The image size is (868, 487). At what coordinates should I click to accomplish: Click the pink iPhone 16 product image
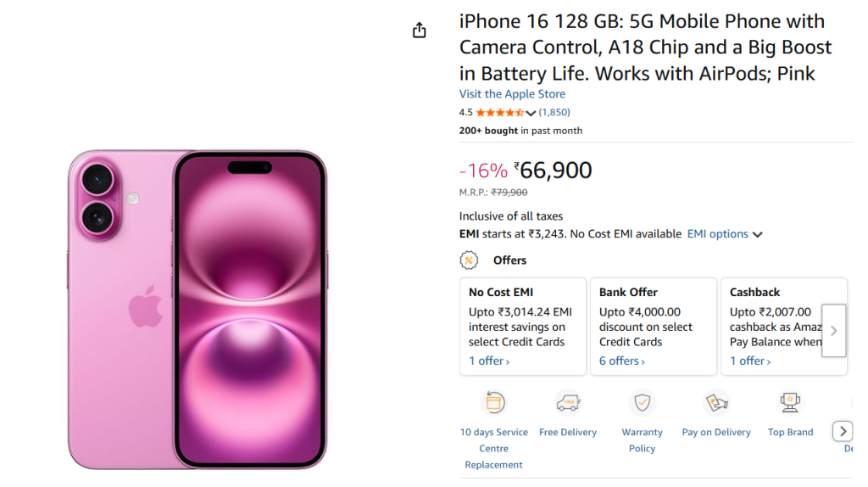click(x=198, y=310)
